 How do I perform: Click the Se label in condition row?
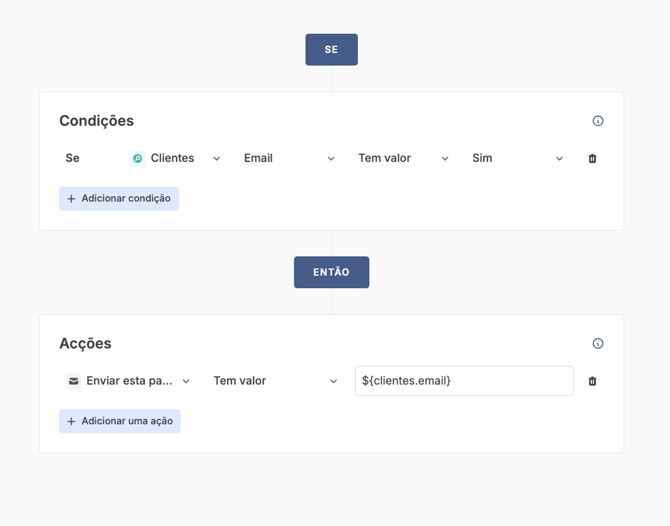72,158
